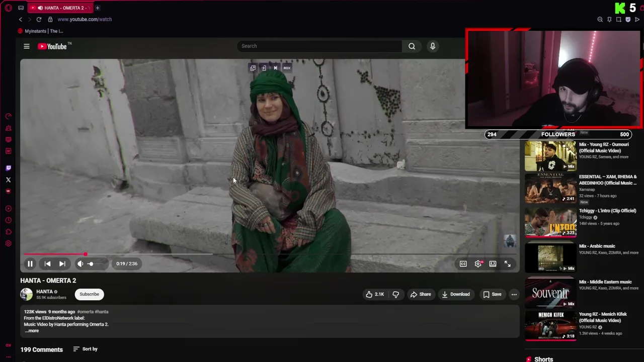Open sidebar extensions cube icon
Screen dimensions: 644x362
click(8, 232)
